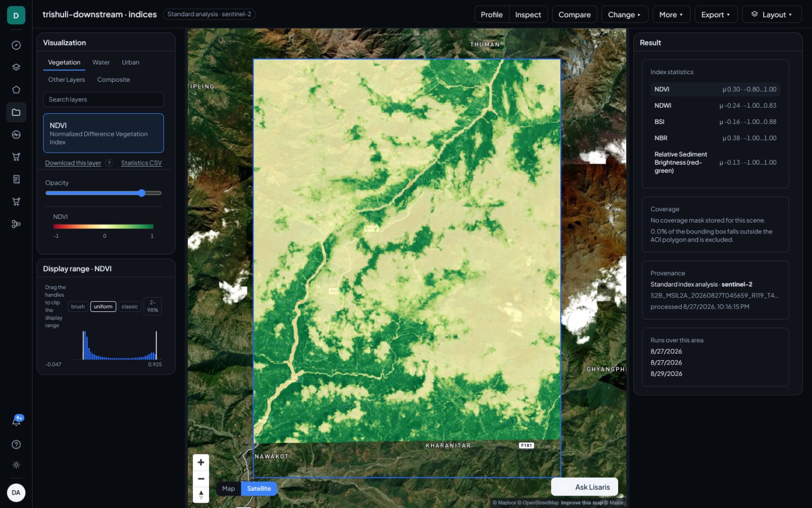The height and width of the screenshot is (508, 812).
Task: Open the workflow nodes icon in sidebar
Action: pyautogui.click(x=16, y=224)
